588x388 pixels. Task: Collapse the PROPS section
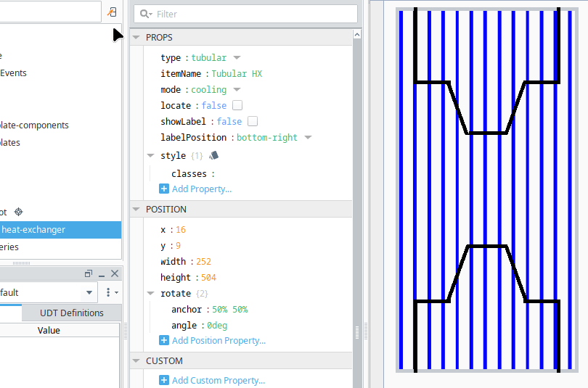(x=136, y=38)
